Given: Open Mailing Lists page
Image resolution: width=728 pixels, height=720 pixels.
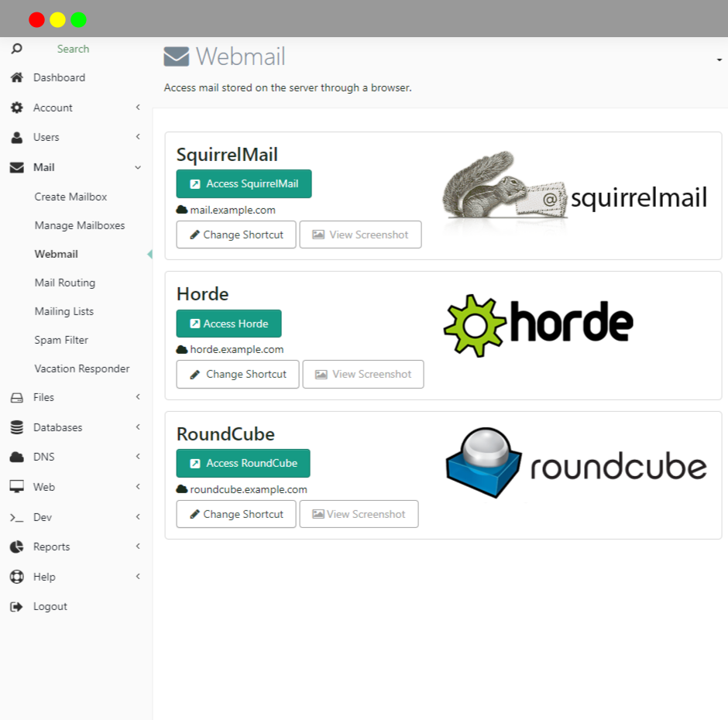Looking at the screenshot, I should click(x=64, y=311).
